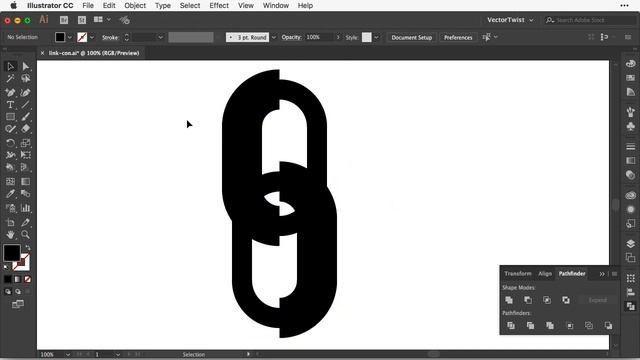The width and height of the screenshot is (640, 360).
Task: Click the Document Setup button
Action: pyautogui.click(x=411, y=37)
